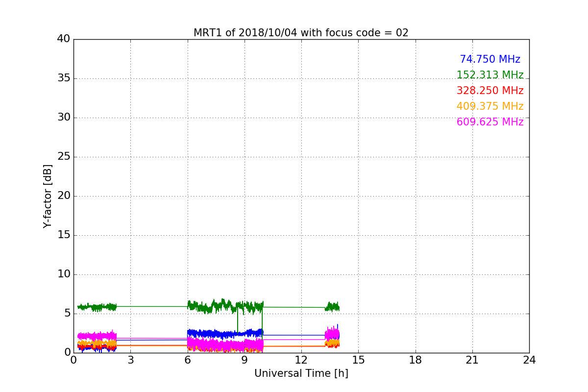588x392 pixels.
Task: Click the x-axis tick label 18
Action: point(416,360)
